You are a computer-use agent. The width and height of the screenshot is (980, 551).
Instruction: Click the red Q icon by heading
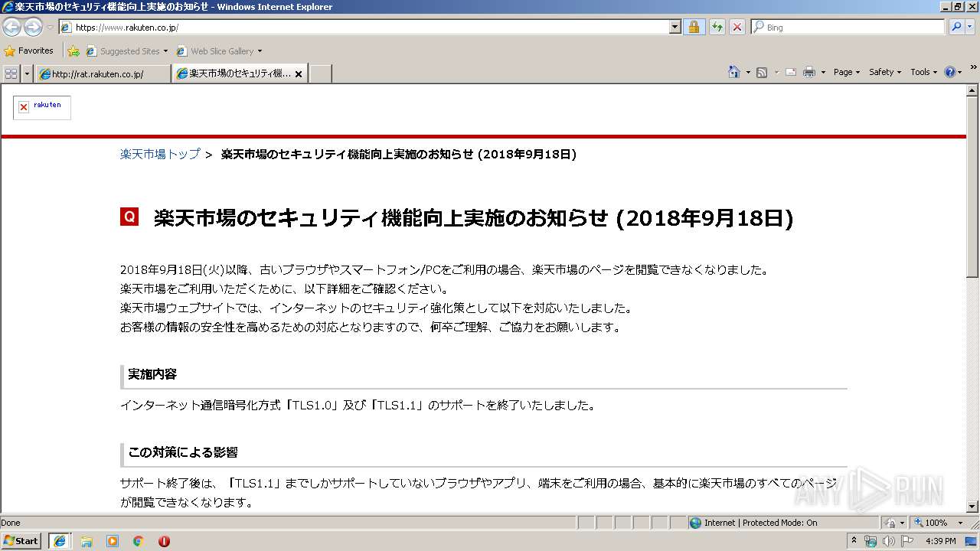[x=129, y=217]
